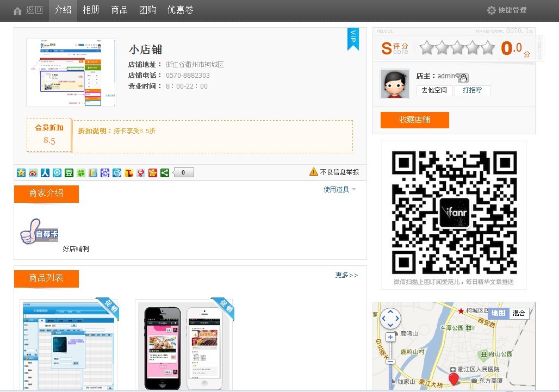
Task: Click the home icon beside 返回
Action: point(17,11)
